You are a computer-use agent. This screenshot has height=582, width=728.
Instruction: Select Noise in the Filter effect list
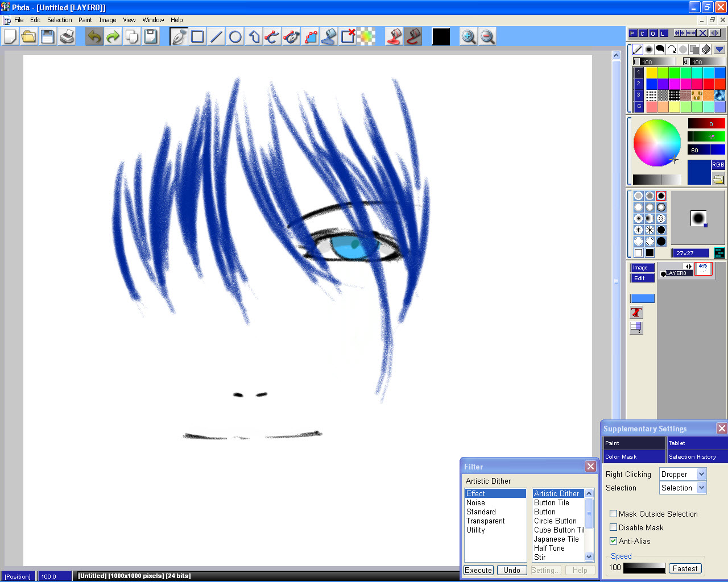pos(476,502)
